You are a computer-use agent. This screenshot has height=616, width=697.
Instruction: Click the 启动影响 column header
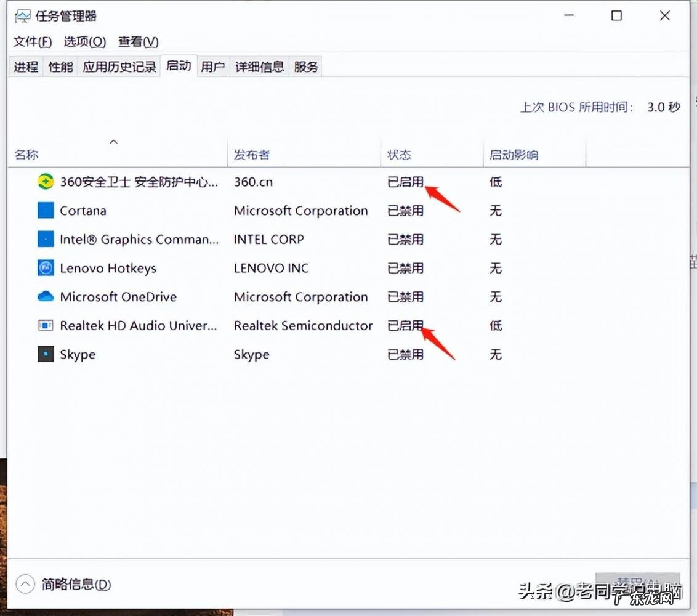pos(513,155)
